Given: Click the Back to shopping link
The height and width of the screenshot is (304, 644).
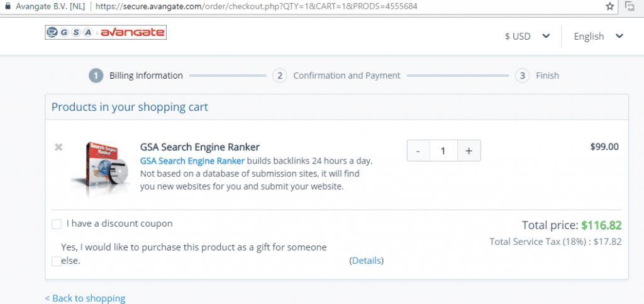Looking at the screenshot, I should click(85, 298).
